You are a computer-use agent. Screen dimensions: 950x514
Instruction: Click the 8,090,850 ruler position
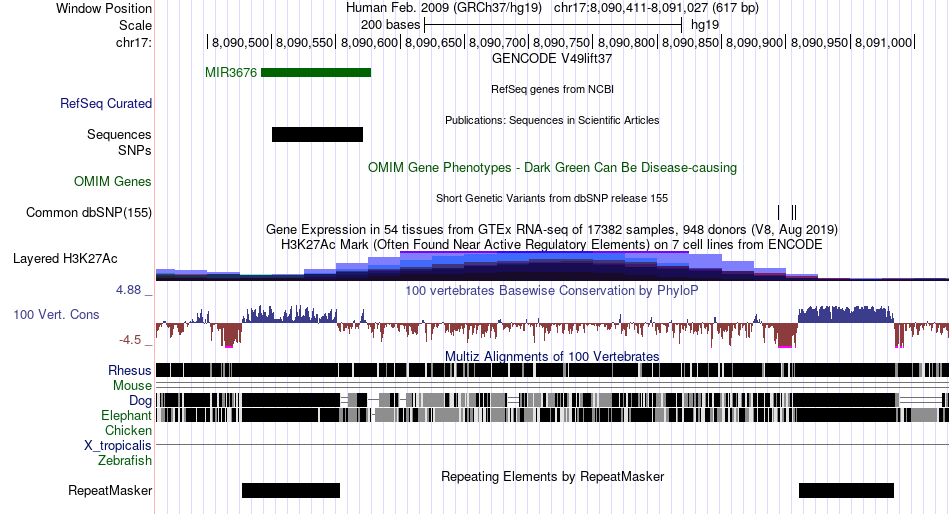pos(690,42)
